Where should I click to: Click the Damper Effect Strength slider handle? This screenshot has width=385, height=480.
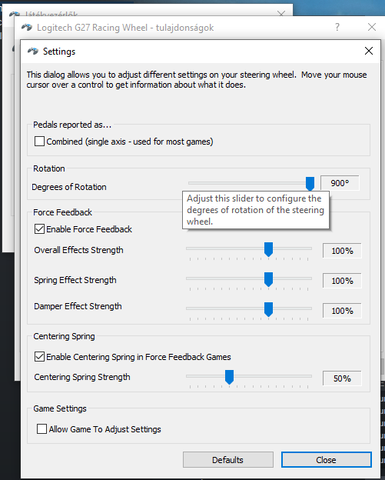click(268, 309)
